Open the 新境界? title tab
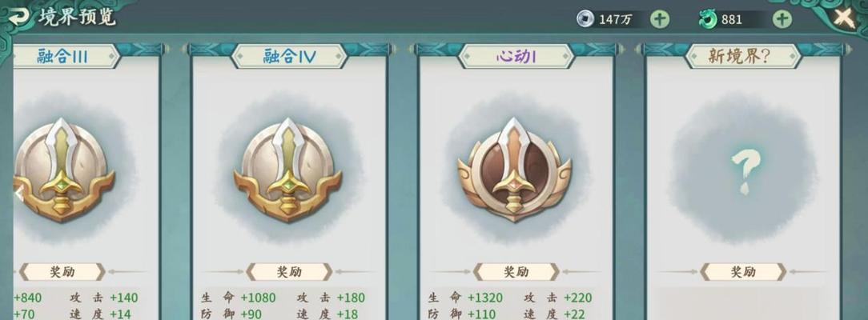 coord(743,56)
